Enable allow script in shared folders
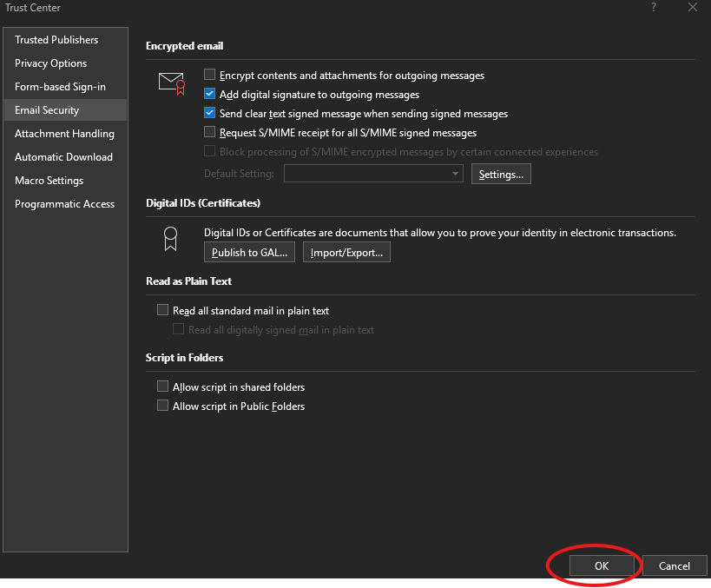711x588 pixels. click(x=162, y=386)
